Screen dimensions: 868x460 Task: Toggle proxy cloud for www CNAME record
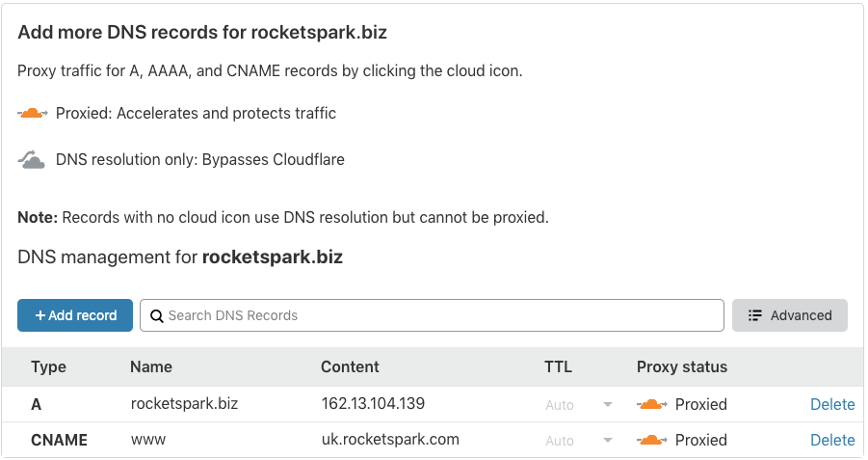652,440
